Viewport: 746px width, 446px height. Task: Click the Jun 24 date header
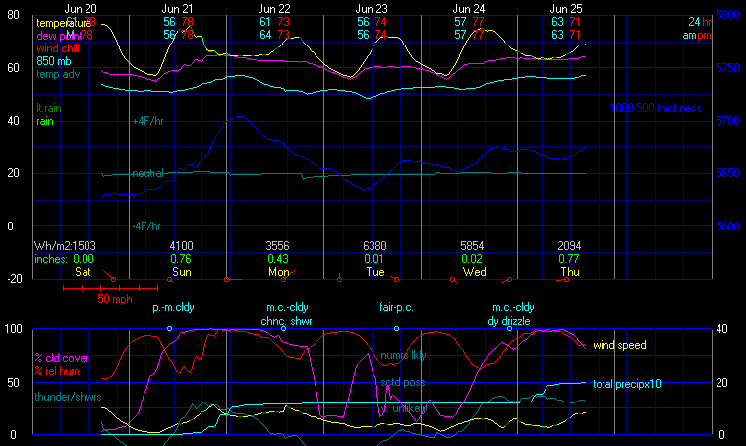468,9
